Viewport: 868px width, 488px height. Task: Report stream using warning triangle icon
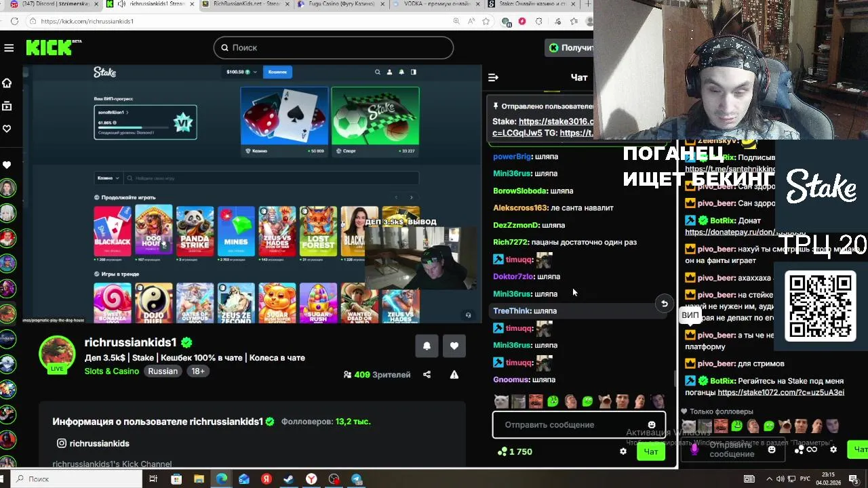pos(454,374)
